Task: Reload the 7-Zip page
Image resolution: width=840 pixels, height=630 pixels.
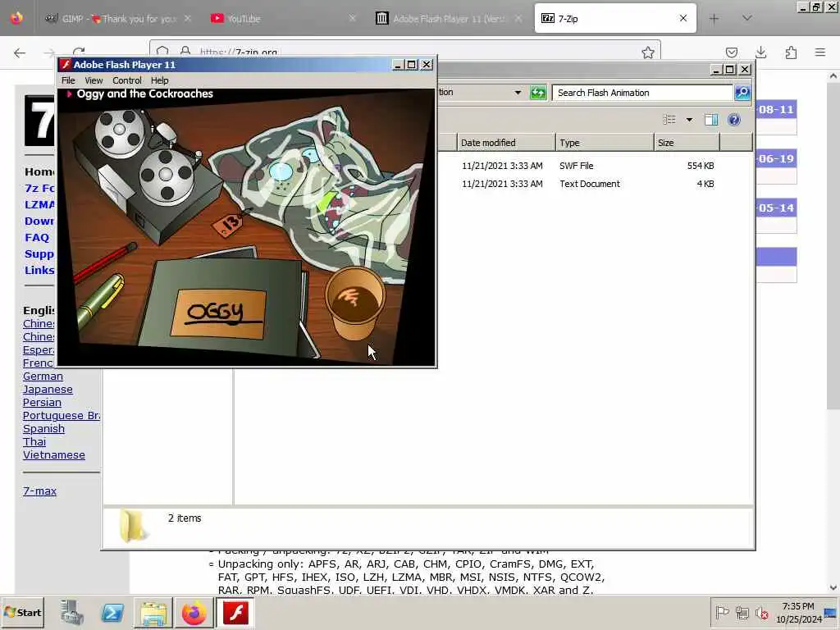Action: pyautogui.click(x=79, y=52)
